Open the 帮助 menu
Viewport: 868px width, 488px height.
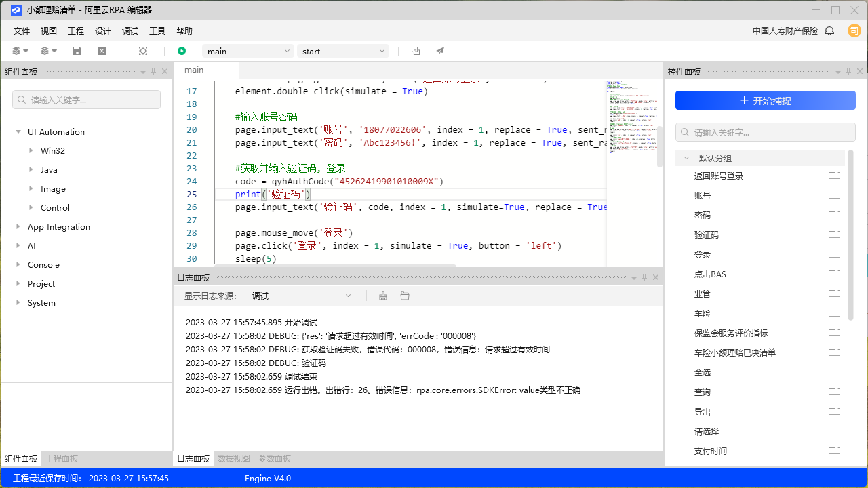click(x=184, y=31)
